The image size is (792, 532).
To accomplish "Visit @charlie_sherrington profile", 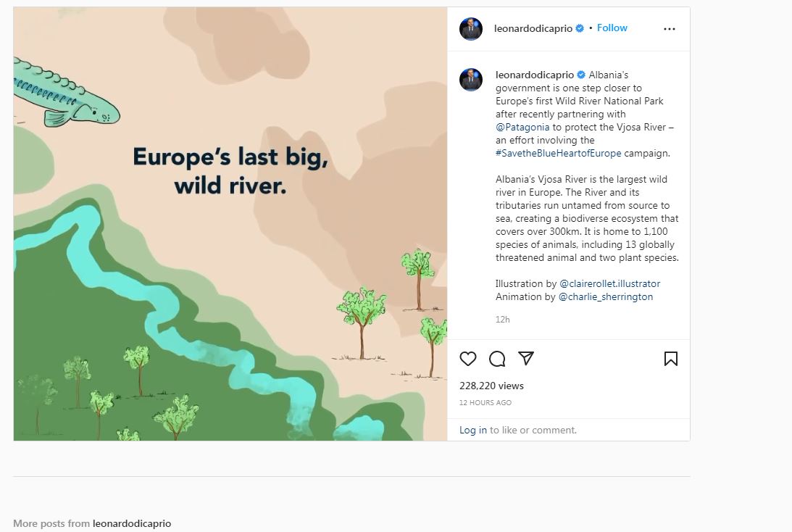I will click(x=605, y=296).
